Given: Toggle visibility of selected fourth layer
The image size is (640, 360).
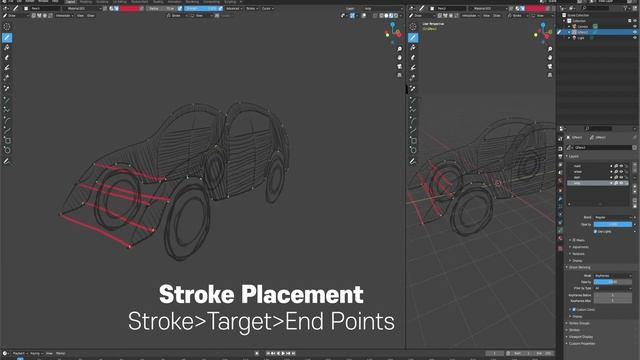Looking at the screenshot, I should point(621,183).
